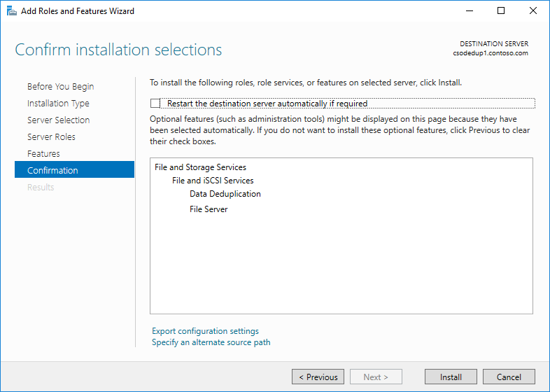Image resolution: width=550 pixels, height=392 pixels.
Task: Minimize the wizard window
Action: click(468, 10)
